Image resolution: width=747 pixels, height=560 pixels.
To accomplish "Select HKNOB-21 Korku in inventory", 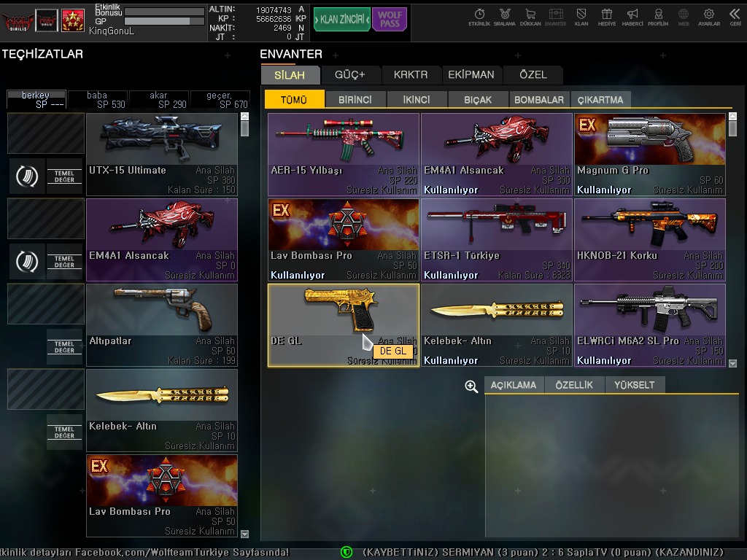I will (x=650, y=240).
